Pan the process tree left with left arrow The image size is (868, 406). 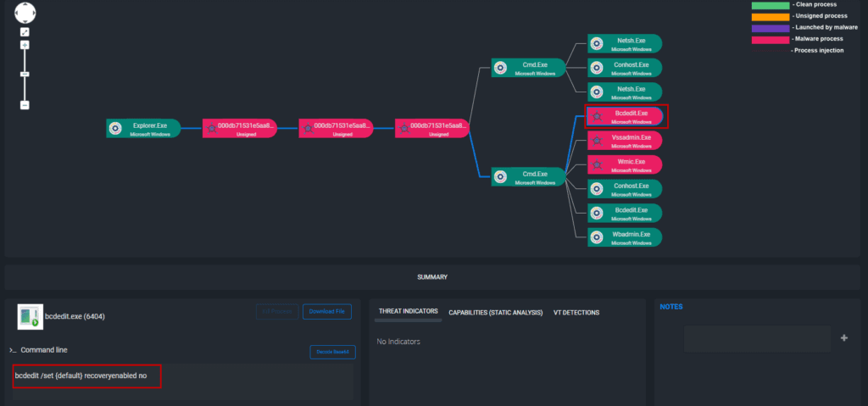[19, 13]
